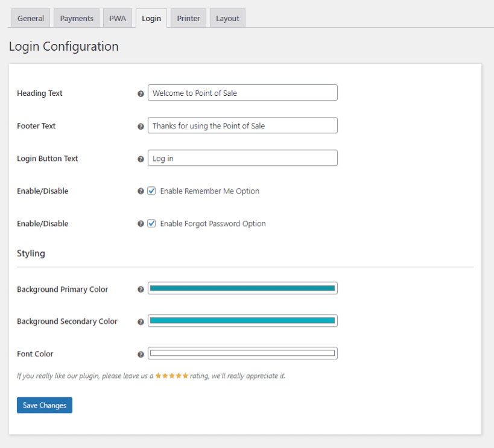Click the Font Color help icon

[x=141, y=354]
